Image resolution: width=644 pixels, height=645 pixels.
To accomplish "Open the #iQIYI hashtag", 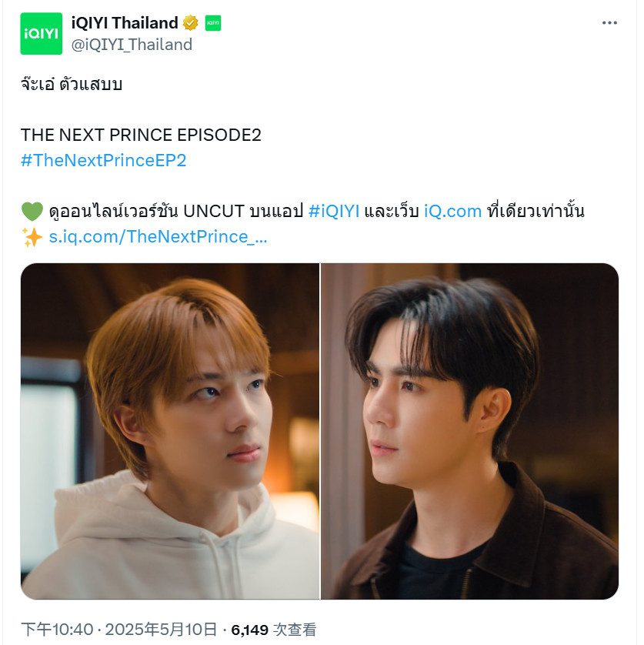I will pos(334,211).
